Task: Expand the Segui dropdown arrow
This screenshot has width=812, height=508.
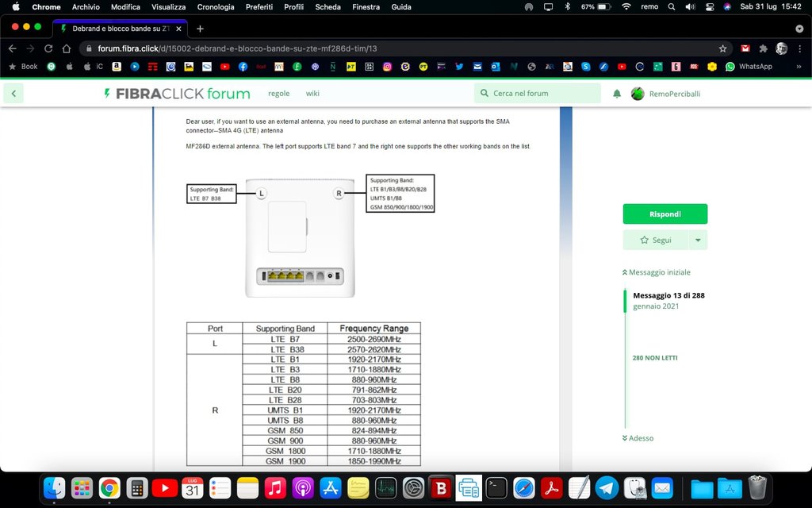Action: [x=698, y=240]
